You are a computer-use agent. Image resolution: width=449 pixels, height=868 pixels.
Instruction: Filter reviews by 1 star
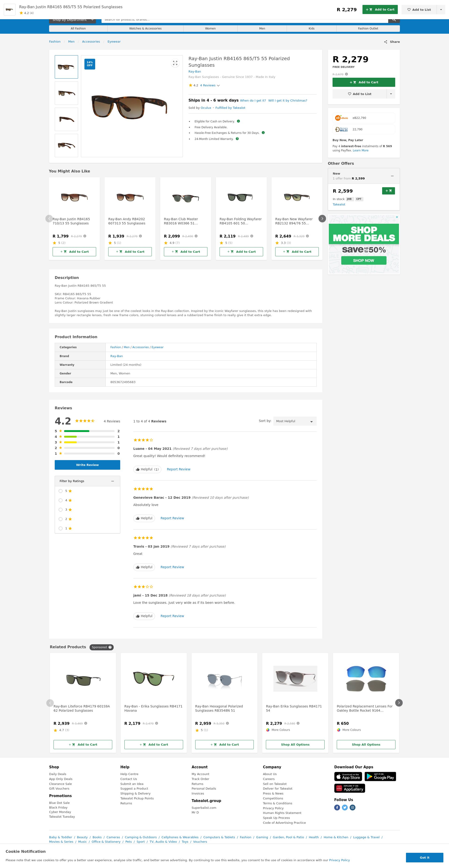coord(61,528)
